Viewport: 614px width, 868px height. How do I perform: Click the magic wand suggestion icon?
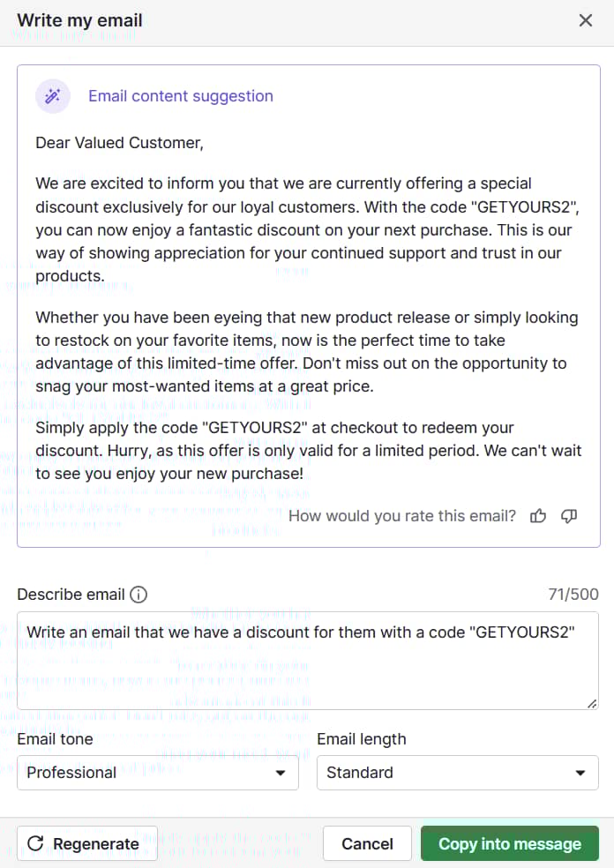(x=53, y=96)
